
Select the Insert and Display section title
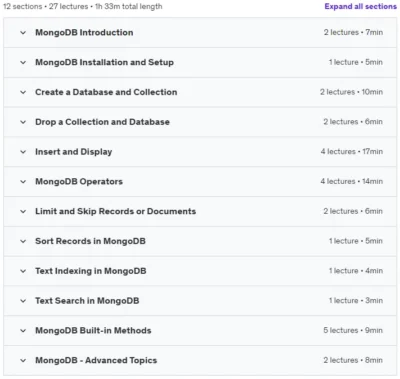73,152
